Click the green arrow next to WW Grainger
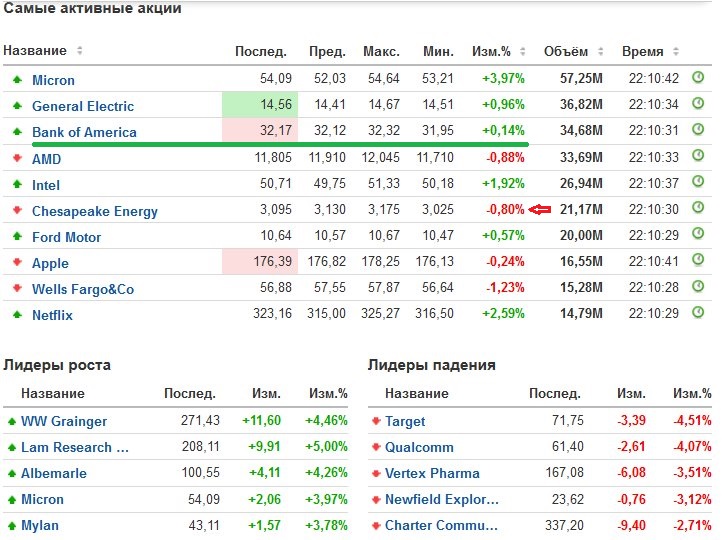722x540 pixels. pos(11,421)
